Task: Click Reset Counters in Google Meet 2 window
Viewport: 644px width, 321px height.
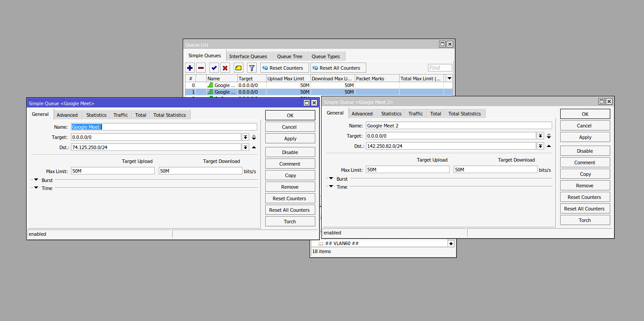Action: (x=585, y=197)
